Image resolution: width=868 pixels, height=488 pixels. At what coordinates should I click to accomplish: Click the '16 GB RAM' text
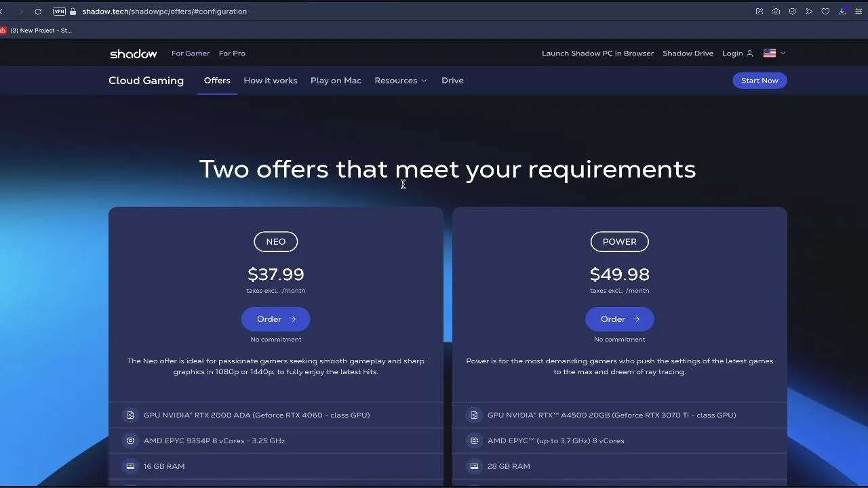point(164,466)
